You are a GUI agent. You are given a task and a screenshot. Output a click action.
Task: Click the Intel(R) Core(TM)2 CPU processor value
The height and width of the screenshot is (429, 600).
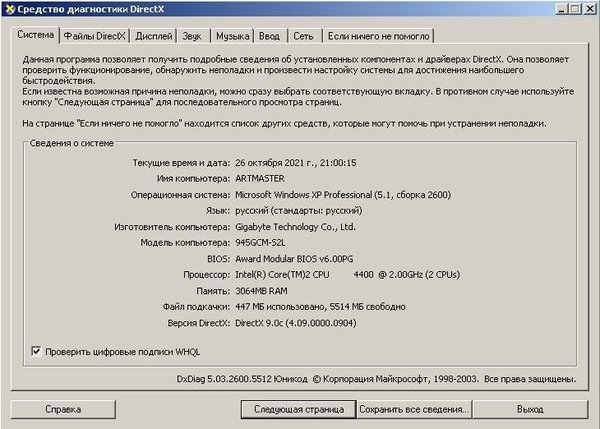pyautogui.click(x=347, y=274)
